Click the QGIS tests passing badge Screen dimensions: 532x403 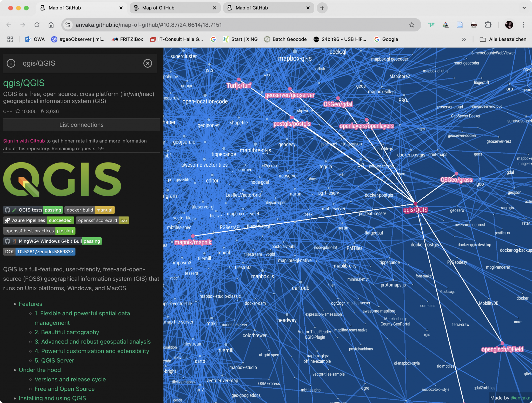33,210
